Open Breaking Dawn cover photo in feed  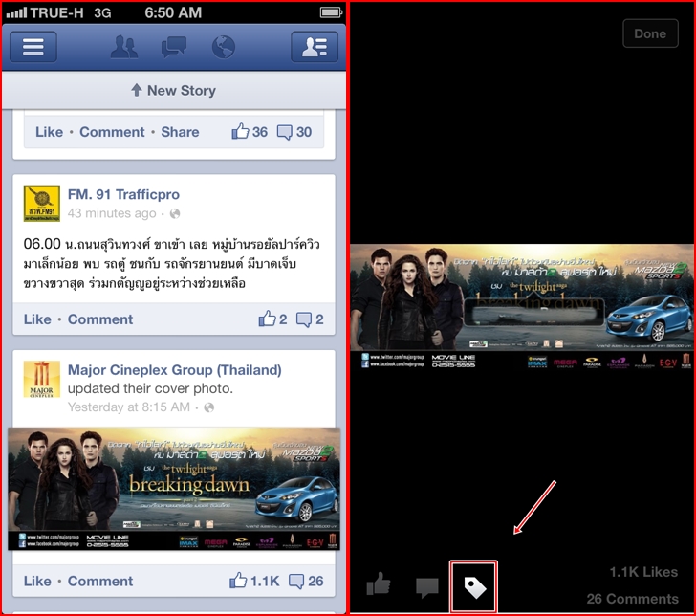point(174,489)
